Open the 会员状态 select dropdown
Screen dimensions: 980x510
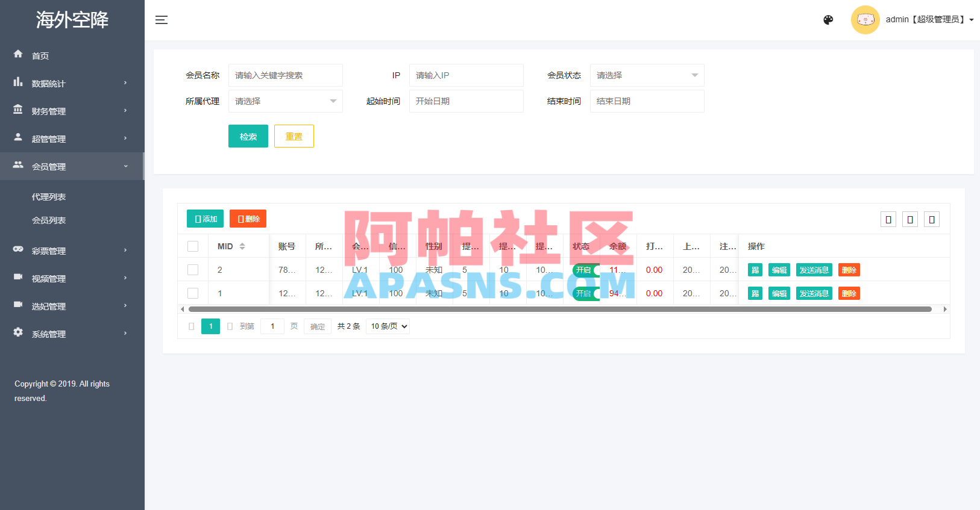coord(647,75)
